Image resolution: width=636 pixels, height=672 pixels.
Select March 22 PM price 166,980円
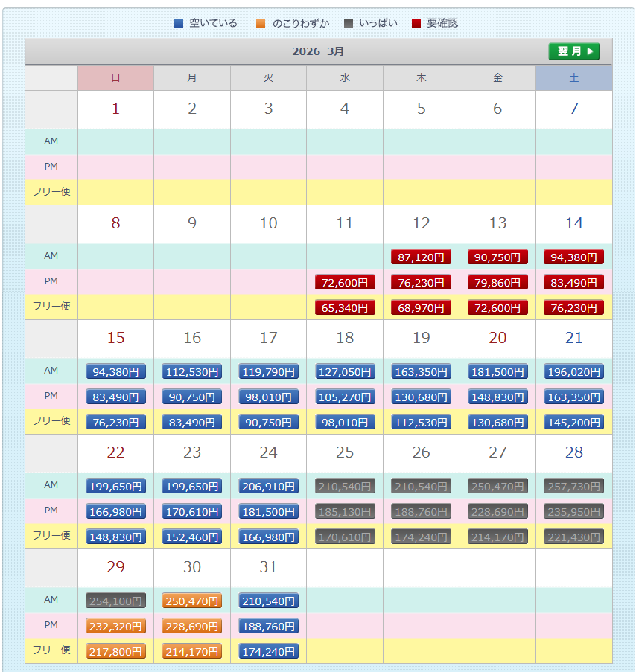pos(115,512)
